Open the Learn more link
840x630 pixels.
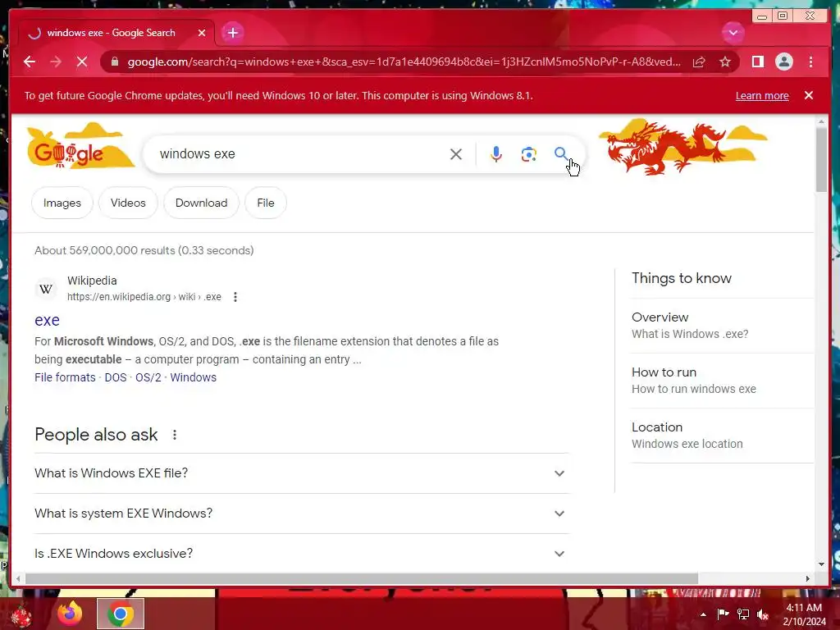[762, 96]
